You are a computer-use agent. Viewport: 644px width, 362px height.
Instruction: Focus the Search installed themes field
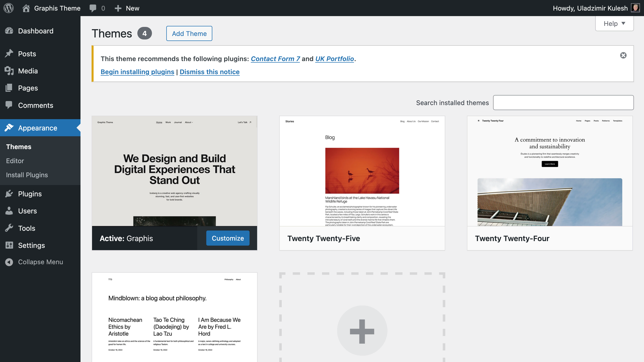[x=563, y=103]
